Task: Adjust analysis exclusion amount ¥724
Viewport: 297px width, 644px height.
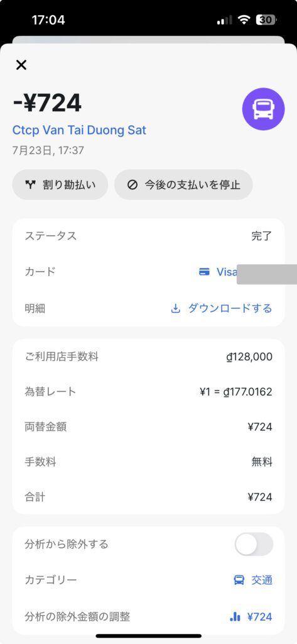Action: tap(251, 616)
